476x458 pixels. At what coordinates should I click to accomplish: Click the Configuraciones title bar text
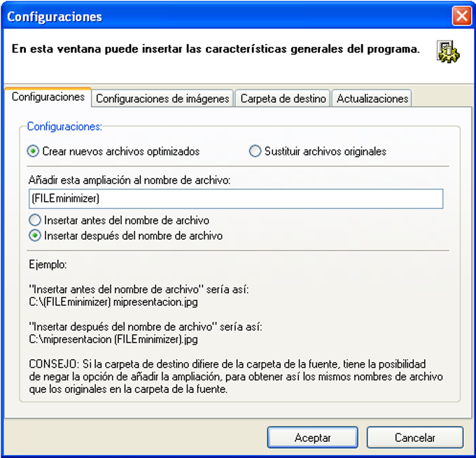55,17
